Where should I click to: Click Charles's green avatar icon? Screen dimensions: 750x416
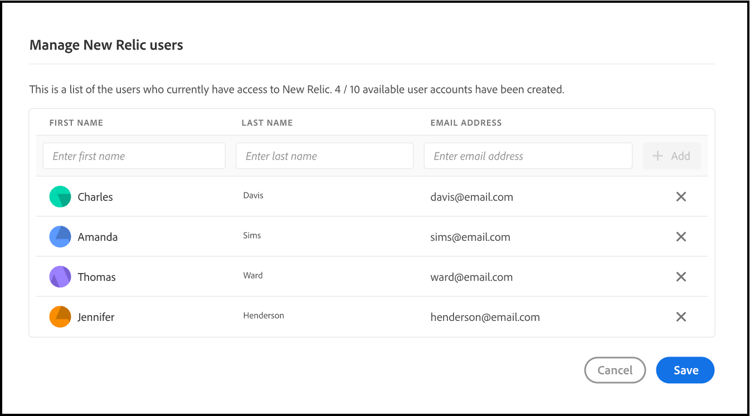tap(60, 197)
